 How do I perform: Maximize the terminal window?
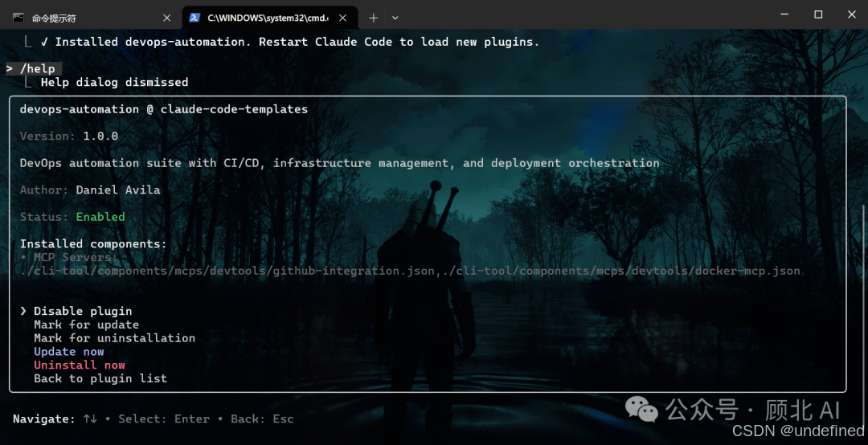coord(818,14)
